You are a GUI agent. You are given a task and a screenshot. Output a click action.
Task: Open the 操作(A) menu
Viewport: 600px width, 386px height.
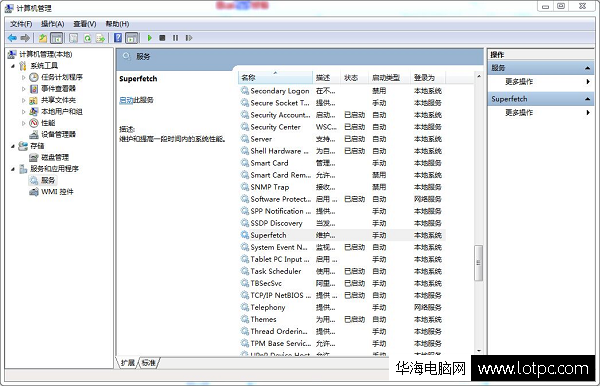point(53,24)
